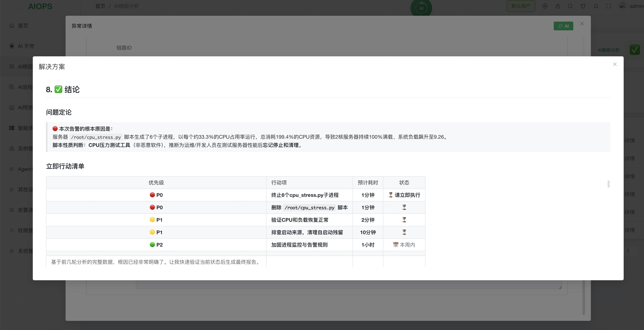Viewport: 644px width, 330px height.
Task: Open the notification bell icon
Action: pyautogui.click(x=596, y=6)
